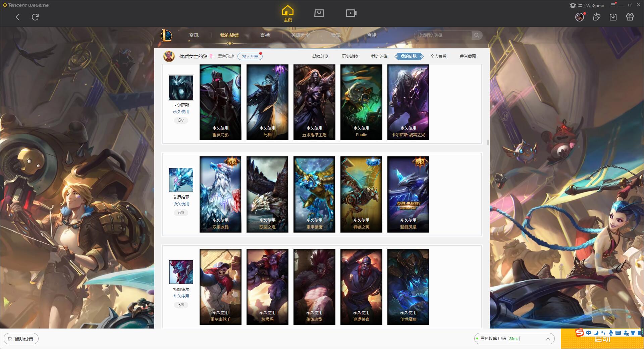Switch to 我的英雄 section

(x=379, y=56)
